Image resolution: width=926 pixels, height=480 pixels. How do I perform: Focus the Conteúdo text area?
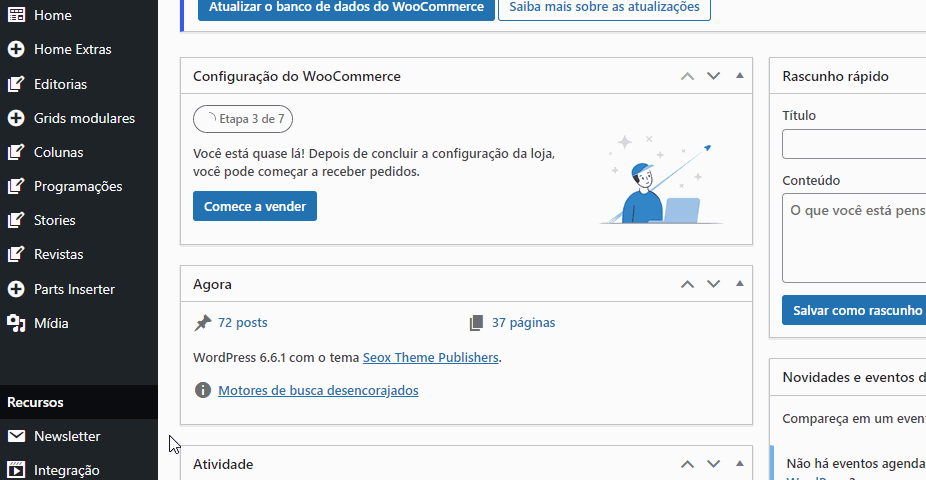tap(854, 238)
